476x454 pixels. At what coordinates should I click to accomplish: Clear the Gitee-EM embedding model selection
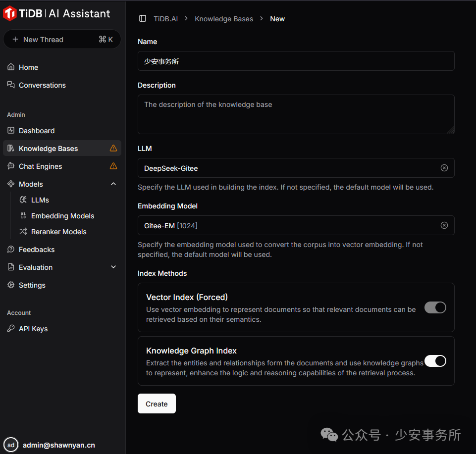coord(444,225)
